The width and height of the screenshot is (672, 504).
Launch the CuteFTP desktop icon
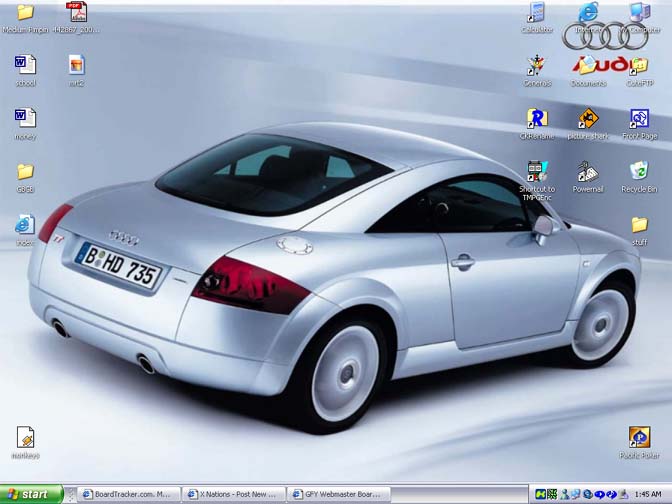(x=639, y=66)
